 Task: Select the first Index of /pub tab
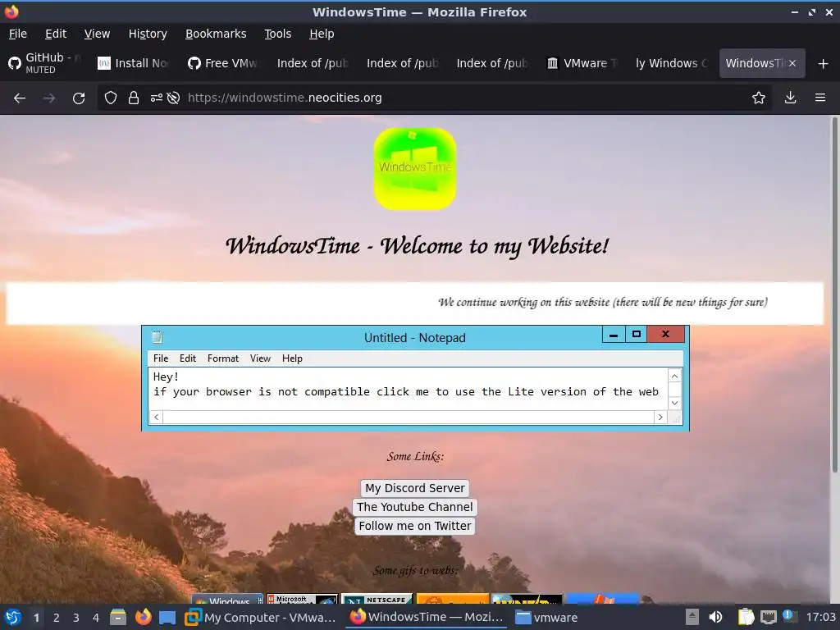tap(313, 63)
